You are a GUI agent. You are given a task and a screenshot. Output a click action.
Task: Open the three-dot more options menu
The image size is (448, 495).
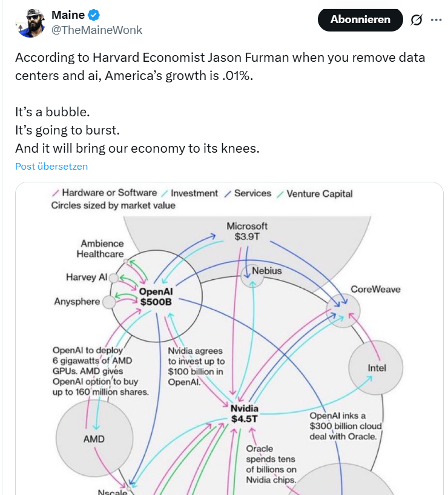[x=436, y=20]
